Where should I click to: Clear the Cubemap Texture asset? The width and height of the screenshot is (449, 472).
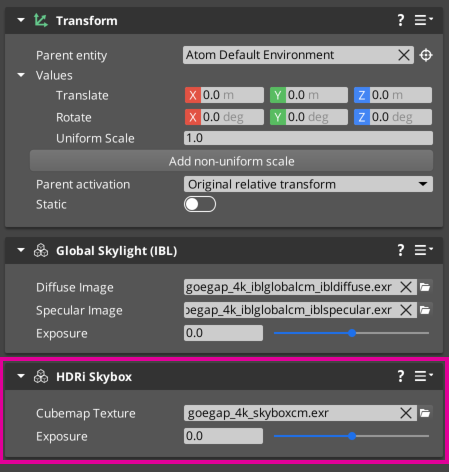pyautogui.click(x=406, y=413)
